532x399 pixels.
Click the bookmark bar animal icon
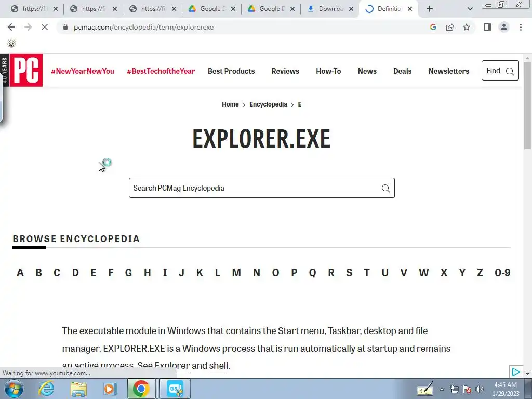pyautogui.click(x=11, y=44)
